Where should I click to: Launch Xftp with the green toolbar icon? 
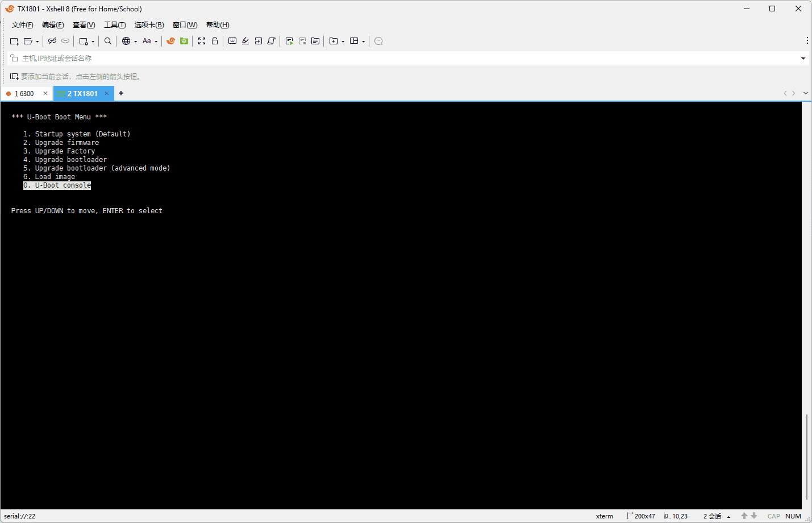click(x=184, y=41)
